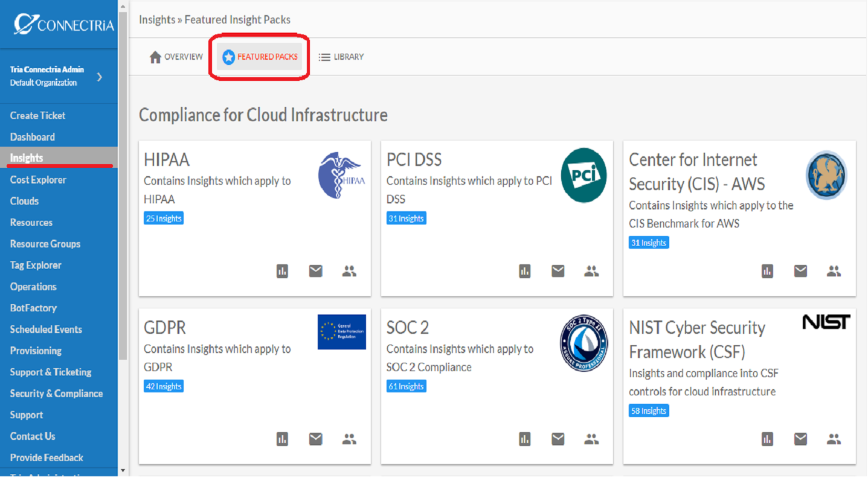Switch to the Overview tab
The width and height of the screenshot is (868, 478).
[176, 57]
